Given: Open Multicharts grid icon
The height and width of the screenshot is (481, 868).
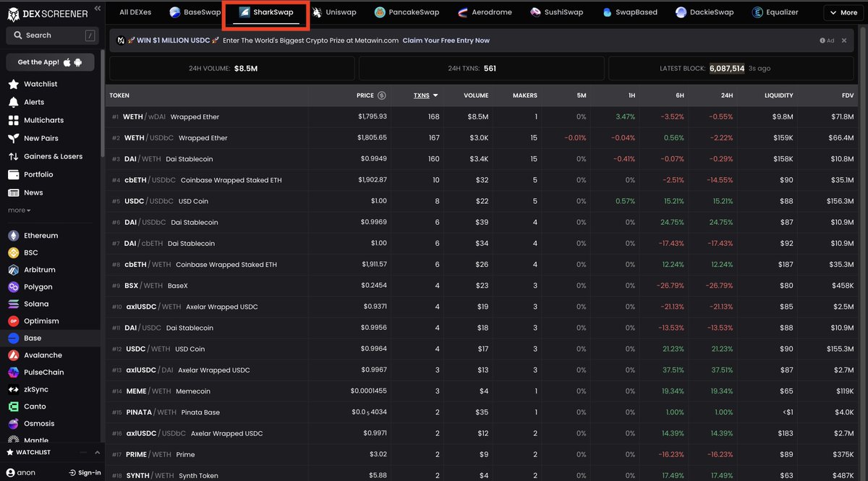Looking at the screenshot, I should [x=14, y=120].
